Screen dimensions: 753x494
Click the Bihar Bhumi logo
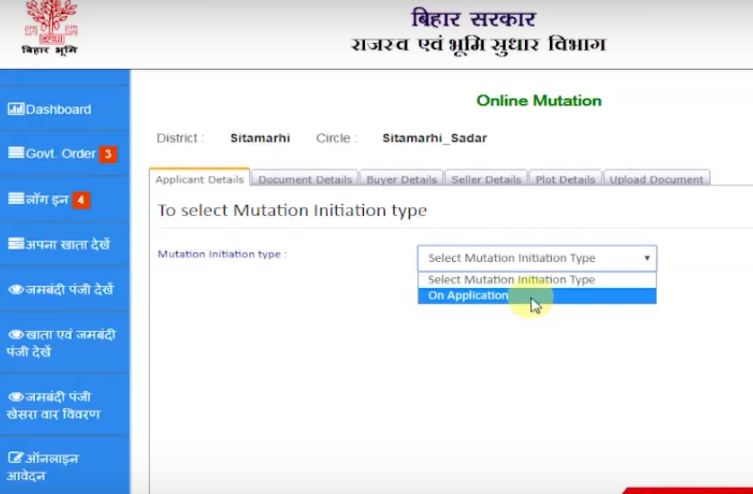tap(47, 28)
